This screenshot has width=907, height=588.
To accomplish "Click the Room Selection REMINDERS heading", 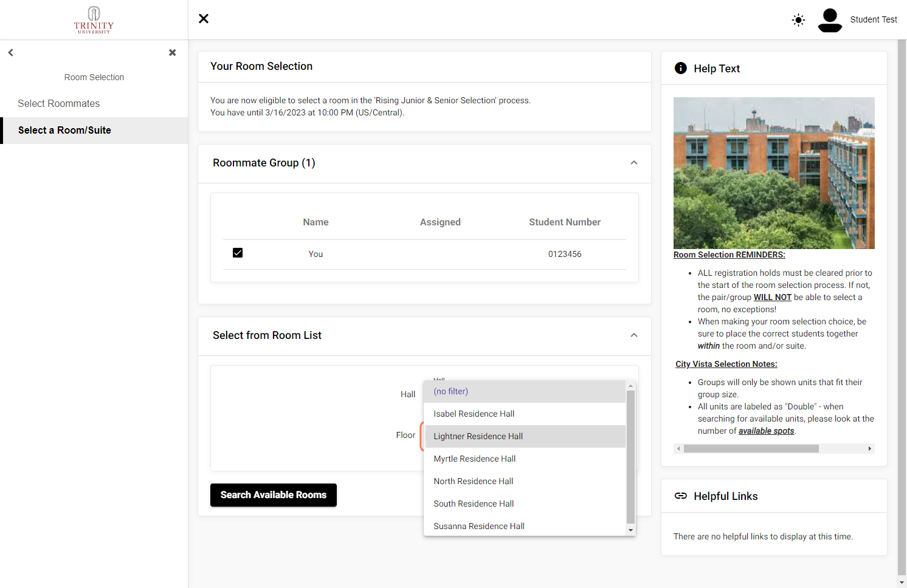I will [729, 255].
